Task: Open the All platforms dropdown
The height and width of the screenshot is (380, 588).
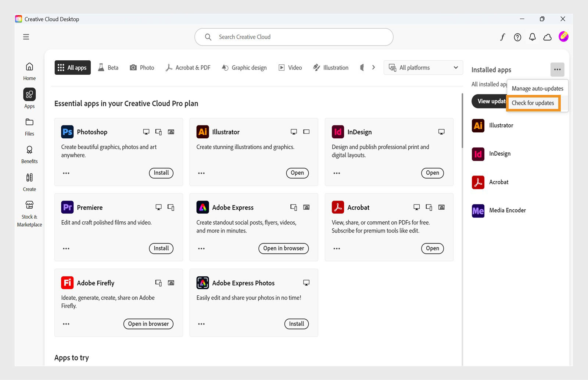Action: coord(423,67)
